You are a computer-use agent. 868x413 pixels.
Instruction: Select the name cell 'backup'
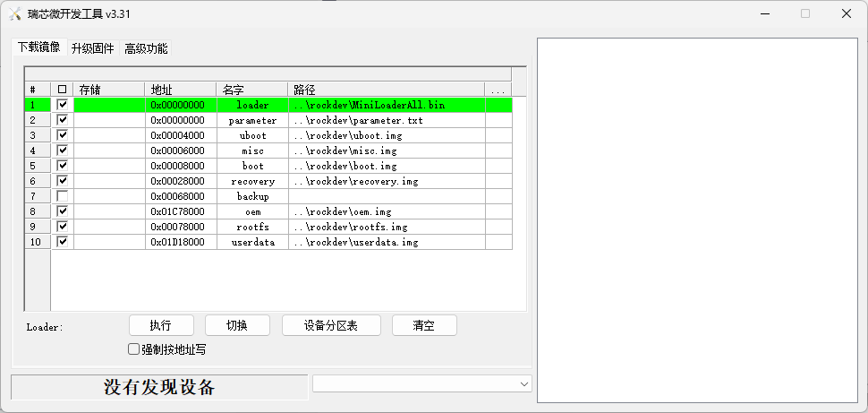click(252, 196)
